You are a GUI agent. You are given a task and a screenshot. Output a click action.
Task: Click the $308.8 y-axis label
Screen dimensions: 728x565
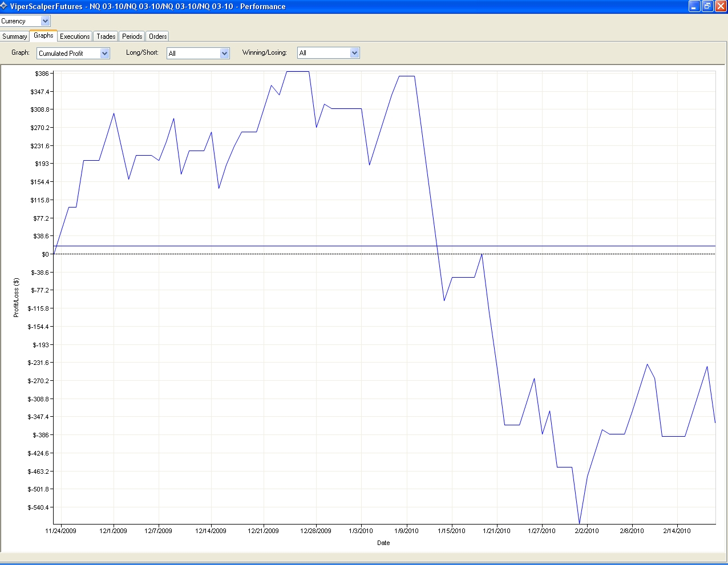[x=41, y=109]
